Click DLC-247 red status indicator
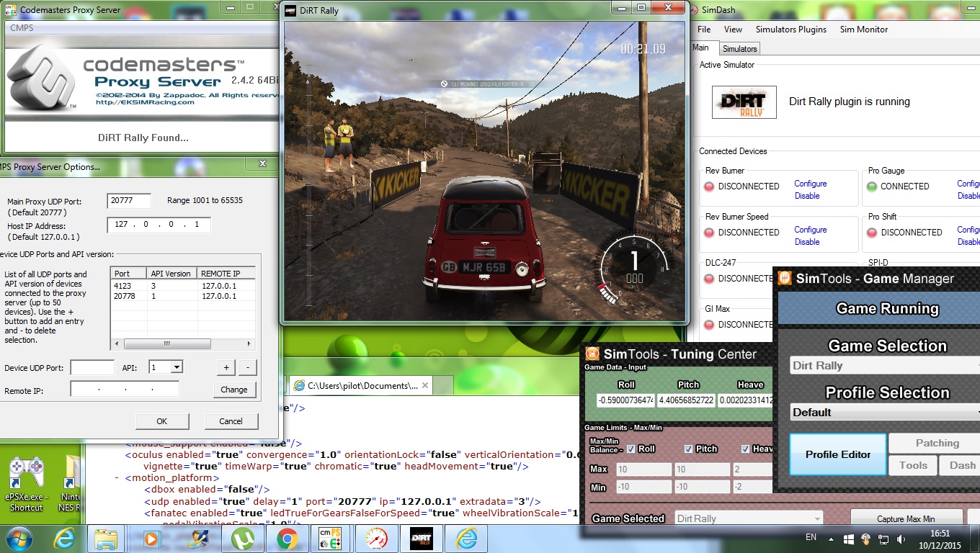The height and width of the screenshot is (553, 980). pos(709,279)
